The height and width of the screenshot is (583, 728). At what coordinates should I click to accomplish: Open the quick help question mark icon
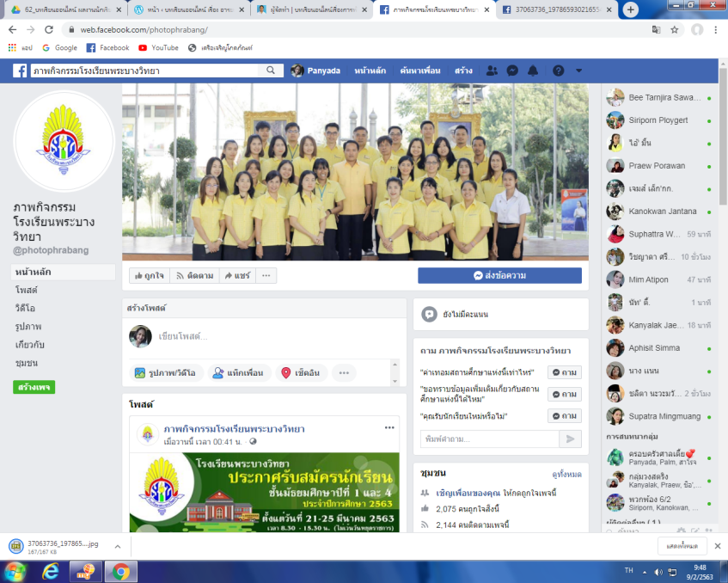[558, 71]
